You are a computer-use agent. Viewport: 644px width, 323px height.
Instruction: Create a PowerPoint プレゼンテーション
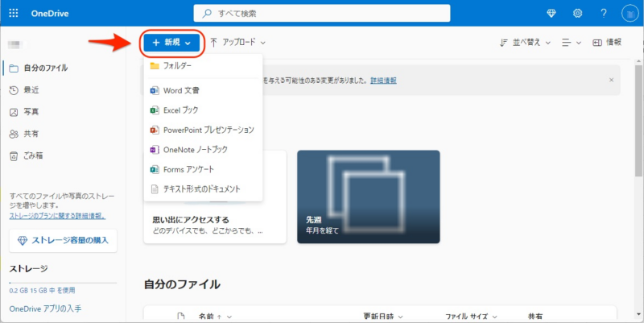203,130
